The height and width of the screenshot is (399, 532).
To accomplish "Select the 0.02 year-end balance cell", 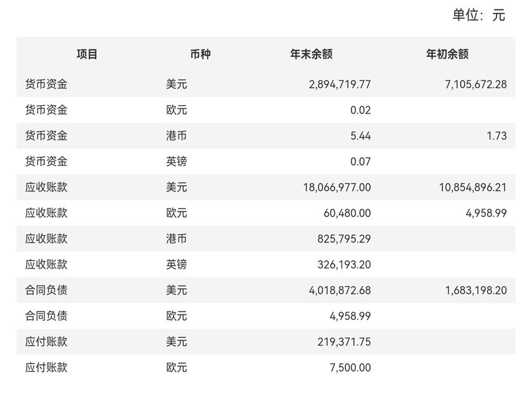I will tap(360, 110).
